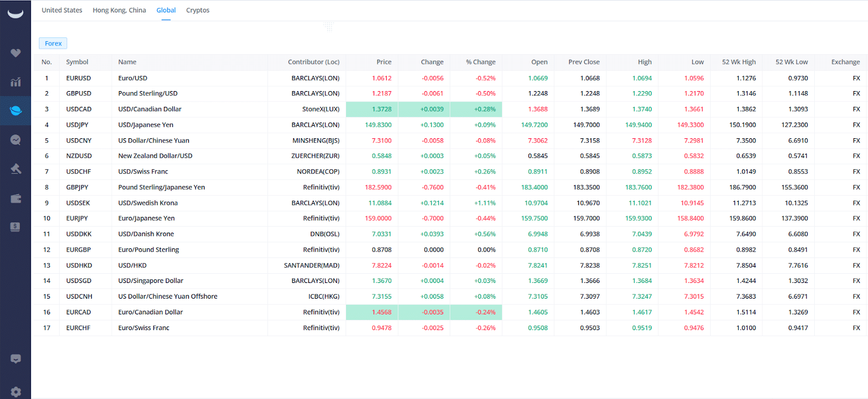The width and height of the screenshot is (868, 399).
Task: Click the 52 Wk High value 186.7900
Action: (x=743, y=188)
